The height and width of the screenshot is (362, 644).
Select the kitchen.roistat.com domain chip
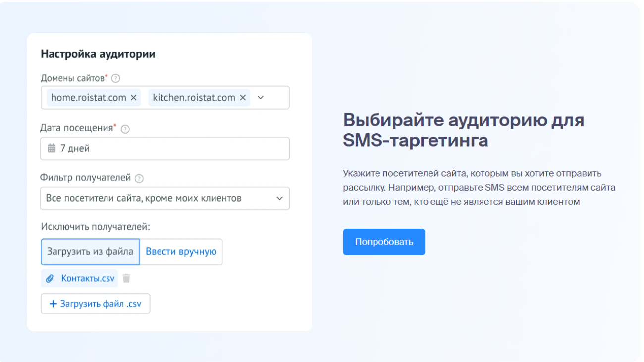[x=193, y=98]
